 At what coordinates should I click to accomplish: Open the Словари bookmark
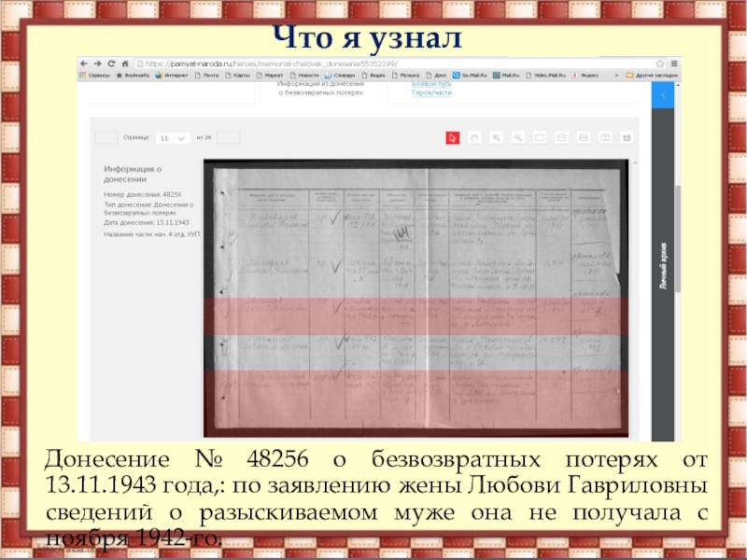(340, 76)
